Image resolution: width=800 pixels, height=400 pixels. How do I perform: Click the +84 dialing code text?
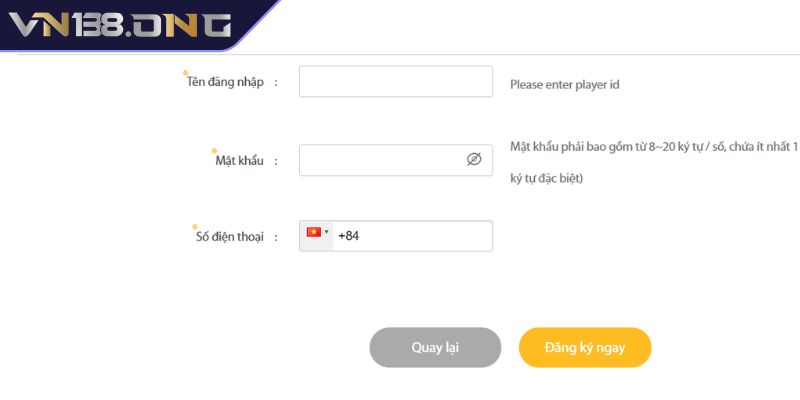click(348, 236)
